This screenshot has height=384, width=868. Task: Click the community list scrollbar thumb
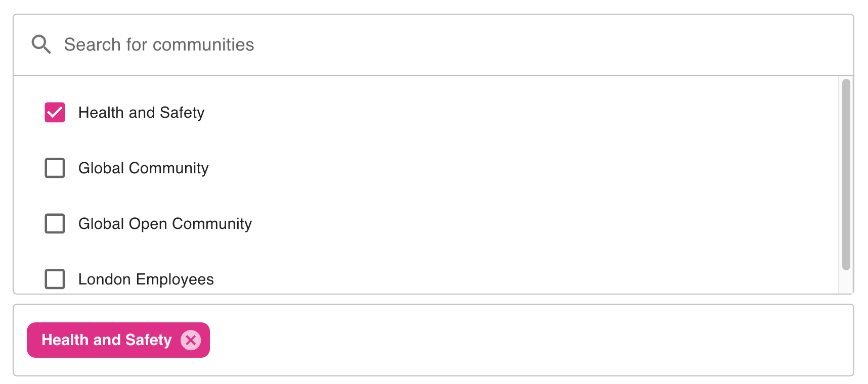[x=846, y=174]
